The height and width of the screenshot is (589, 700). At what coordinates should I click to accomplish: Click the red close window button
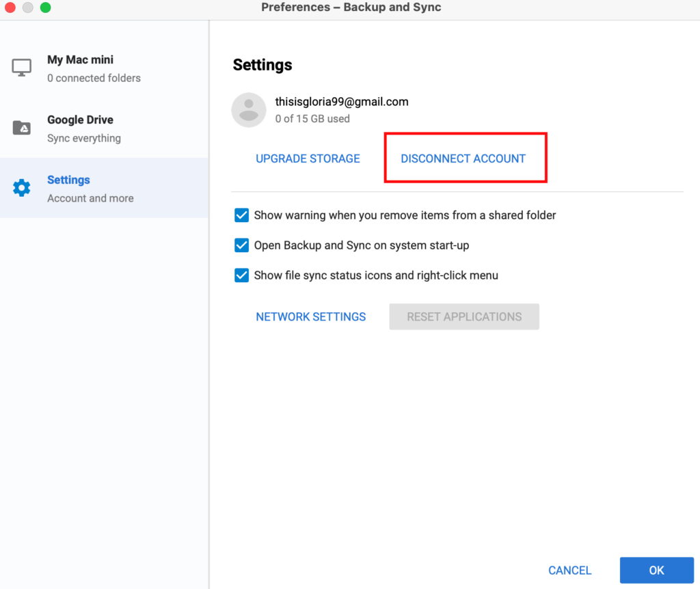10,8
